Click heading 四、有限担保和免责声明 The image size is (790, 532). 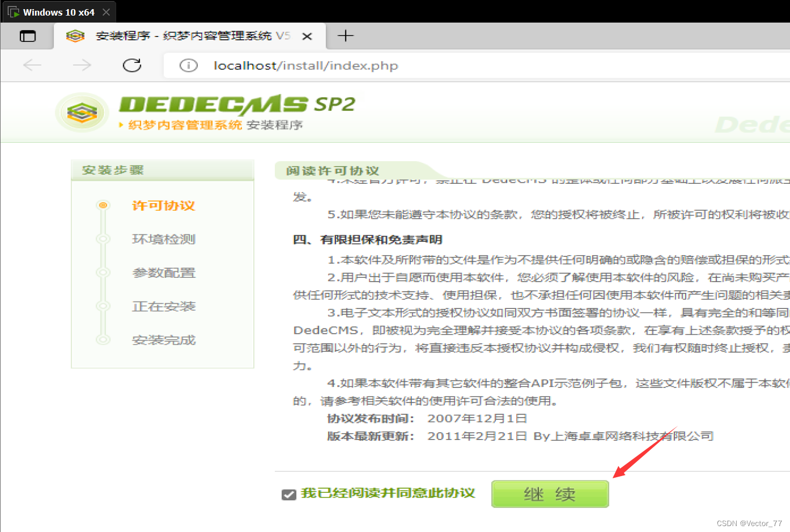point(367,240)
